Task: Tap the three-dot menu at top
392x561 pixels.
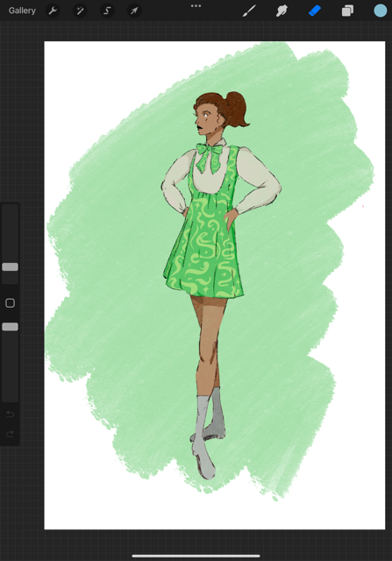Action: point(196,6)
